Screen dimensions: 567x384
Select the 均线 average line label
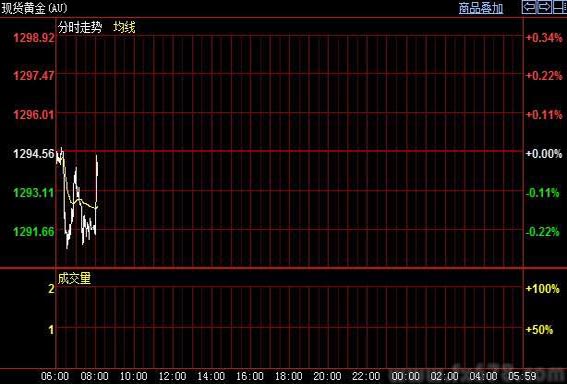[124, 27]
